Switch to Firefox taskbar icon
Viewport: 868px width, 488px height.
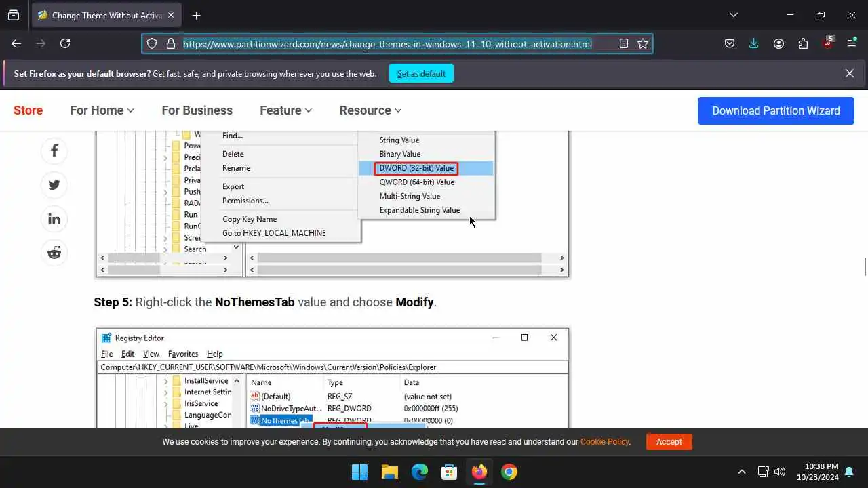point(479,472)
